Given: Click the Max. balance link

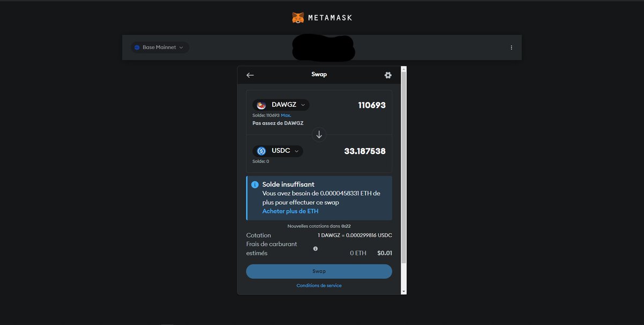Looking at the screenshot, I should coord(286,115).
